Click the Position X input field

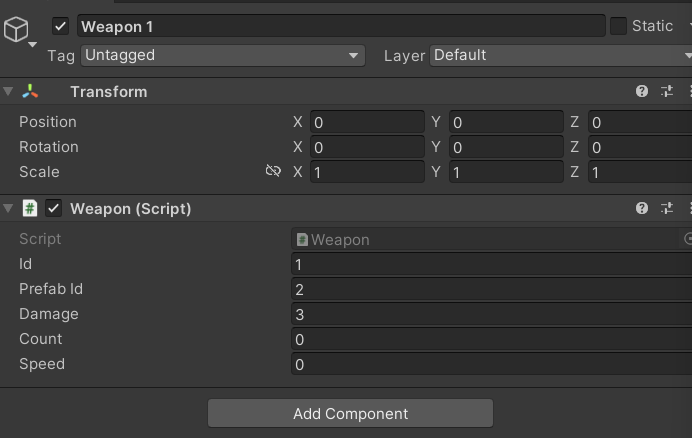pyautogui.click(x=367, y=122)
